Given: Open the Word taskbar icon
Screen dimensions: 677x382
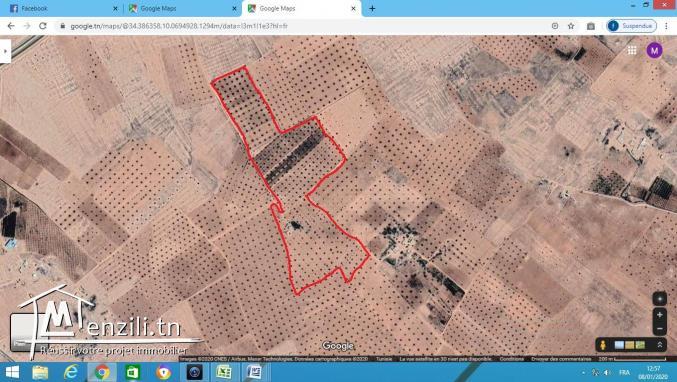Looking at the screenshot, I should tap(254, 372).
